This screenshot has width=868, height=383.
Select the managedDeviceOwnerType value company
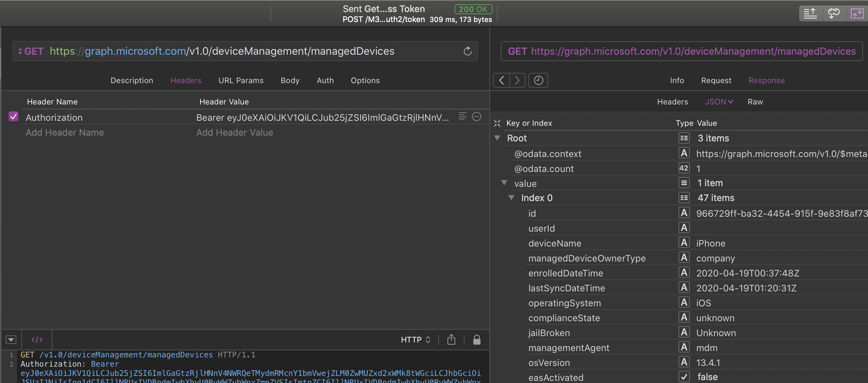tap(715, 258)
